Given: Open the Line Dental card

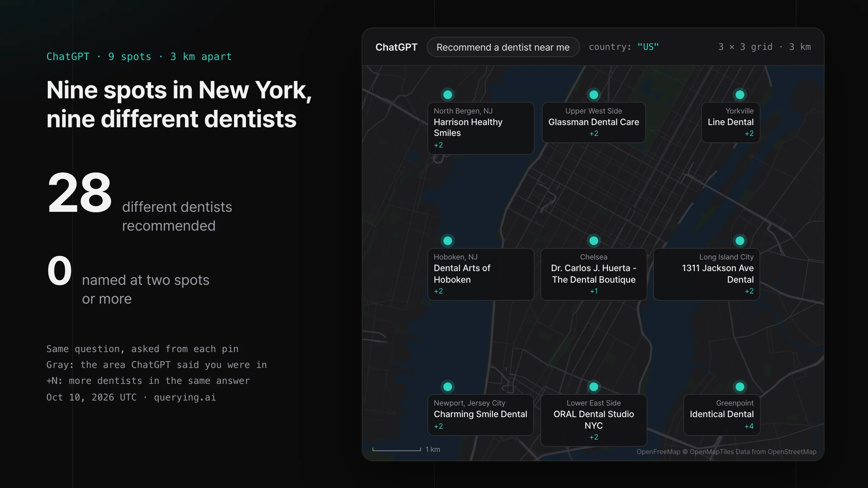Looking at the screenshot, I should click(731, 123).
